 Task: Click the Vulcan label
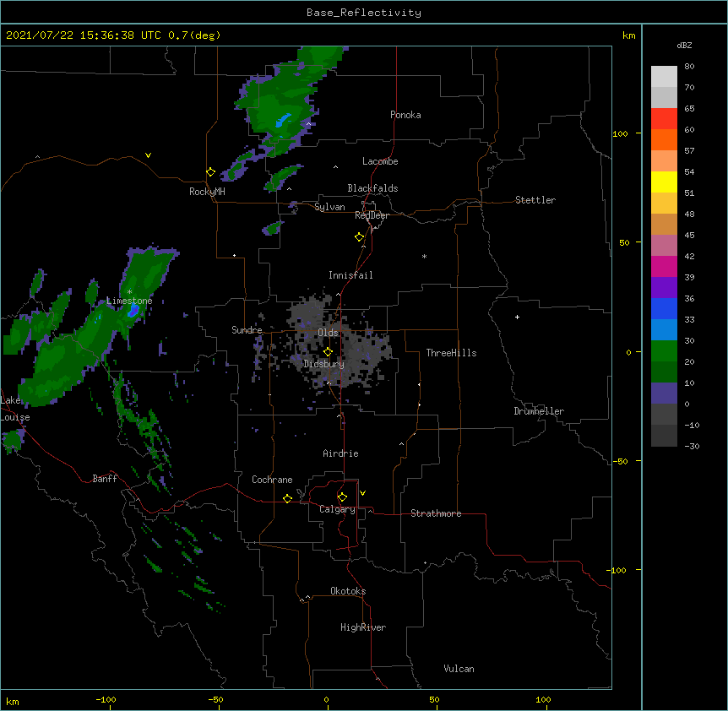[459, 669]
